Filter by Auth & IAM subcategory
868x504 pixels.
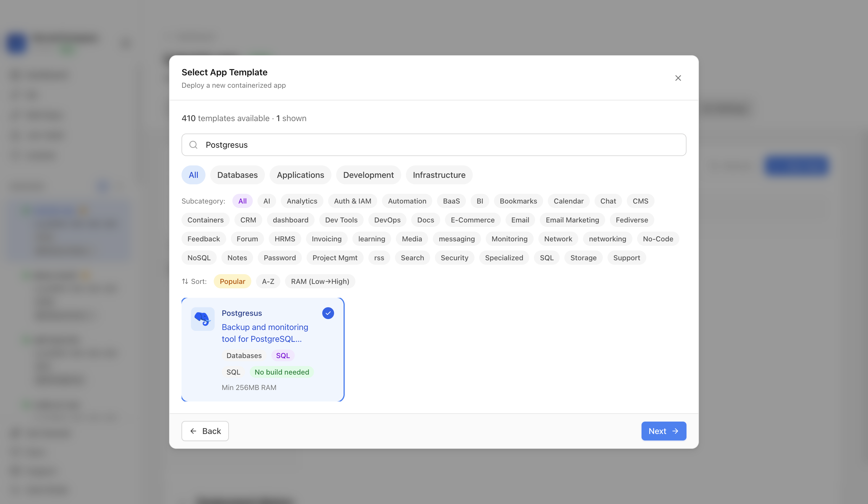(x=352, y=201)
